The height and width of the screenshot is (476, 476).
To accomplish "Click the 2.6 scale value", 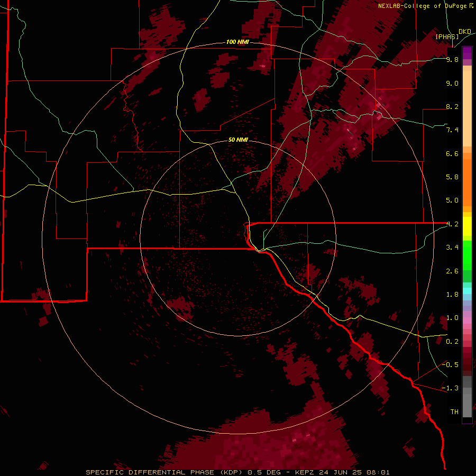I will coord(452,271).
